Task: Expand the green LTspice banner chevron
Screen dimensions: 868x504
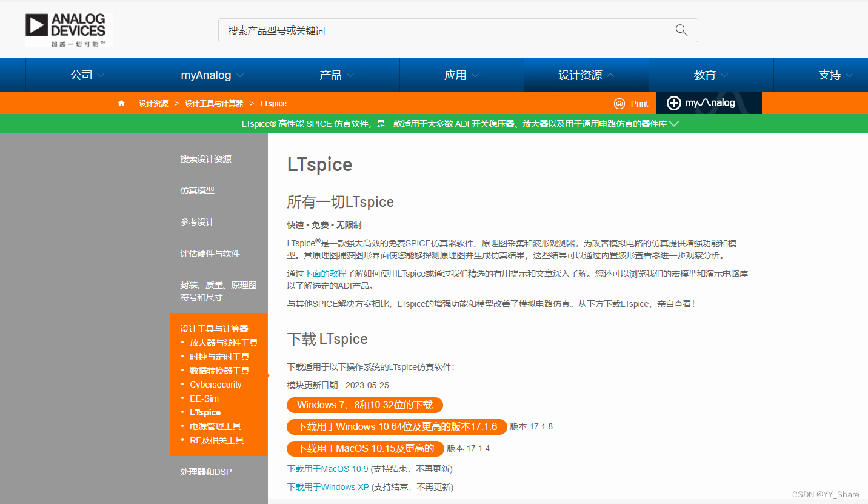Action: 674,124
